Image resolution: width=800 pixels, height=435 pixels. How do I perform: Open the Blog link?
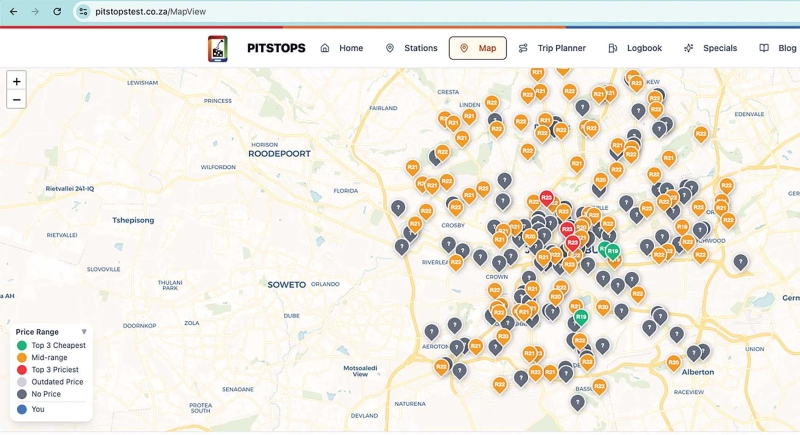click(778, 48)
